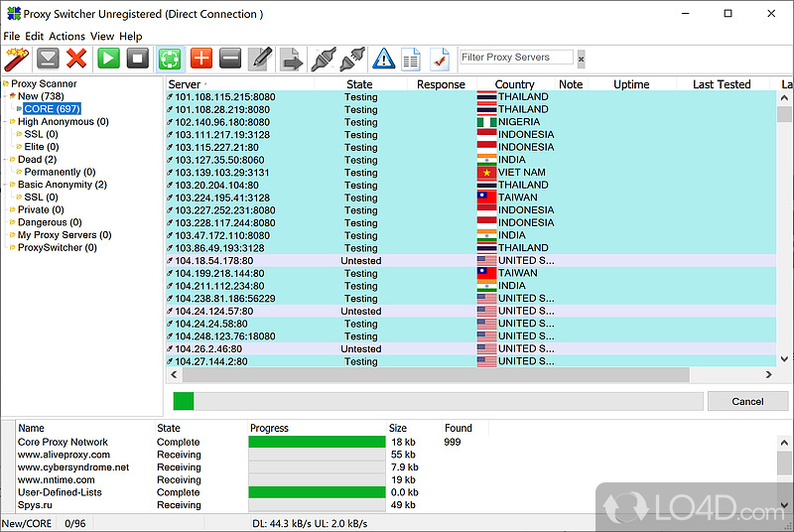Click the blue warning triangle icon
794x532 pixels.
coord(384,59)
